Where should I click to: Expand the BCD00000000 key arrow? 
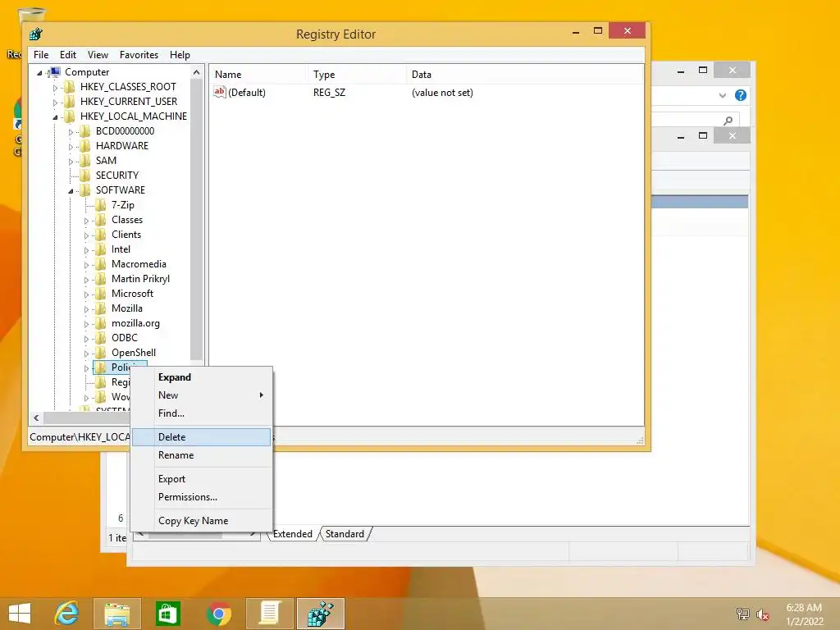(71, 132)
